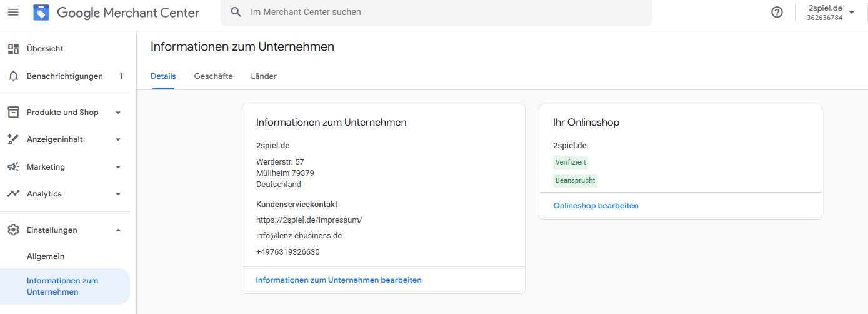Click the Analytics trend line icon

tap(13, 194)
